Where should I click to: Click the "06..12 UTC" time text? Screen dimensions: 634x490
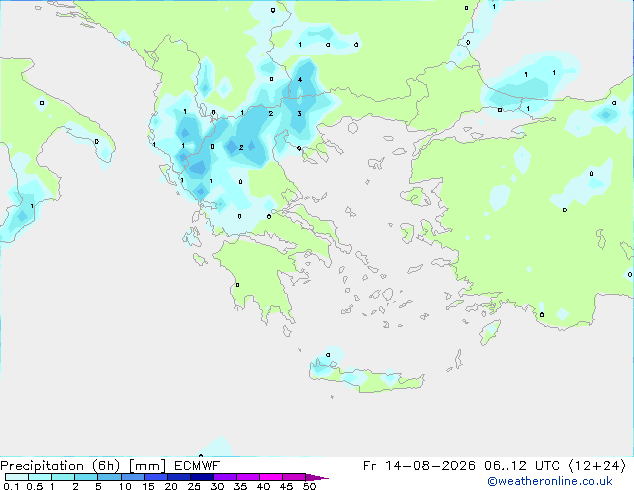522,466
